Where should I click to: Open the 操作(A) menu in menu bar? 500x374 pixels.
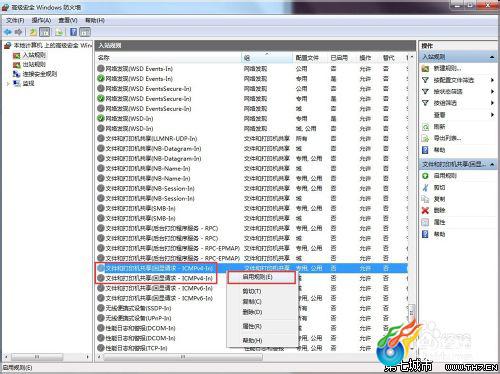[x=41, y=20]
